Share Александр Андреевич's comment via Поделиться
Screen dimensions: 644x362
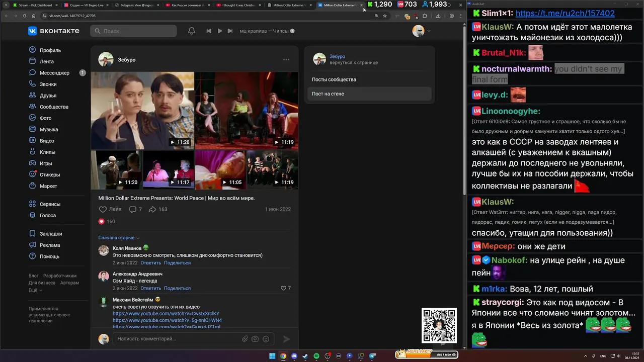coord(177,289)
